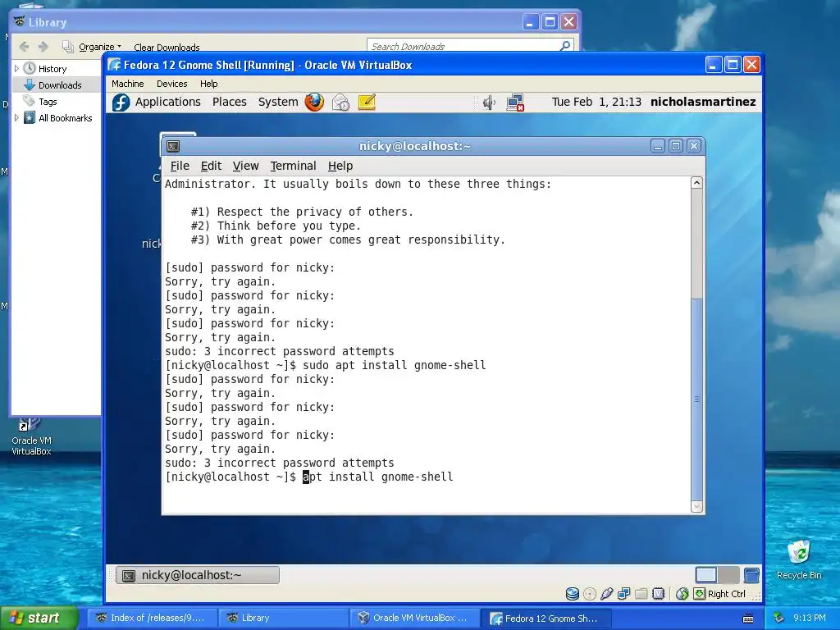Switch to the first workspace in Fedora switcher
The width and height of the screenshot is (840, 630).
[x=706, y=575]
